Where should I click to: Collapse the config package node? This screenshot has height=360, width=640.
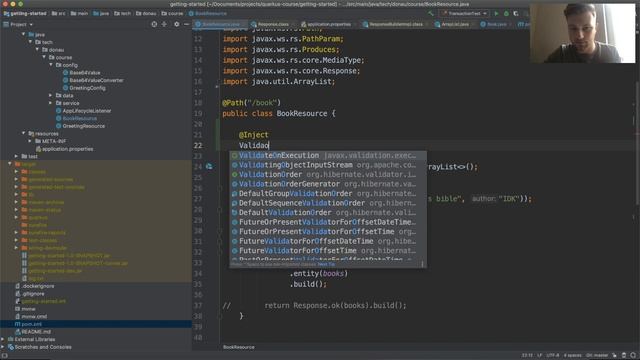click(51, 65)
